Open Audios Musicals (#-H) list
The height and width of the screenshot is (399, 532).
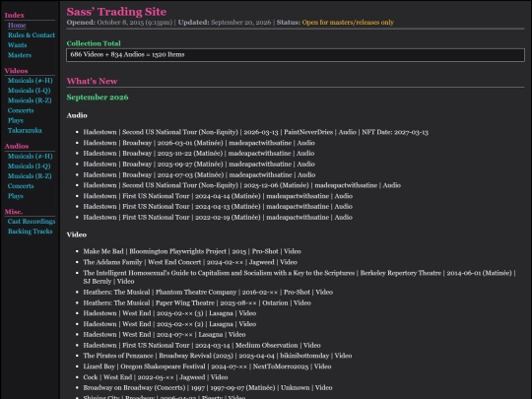tap(31, 156)
